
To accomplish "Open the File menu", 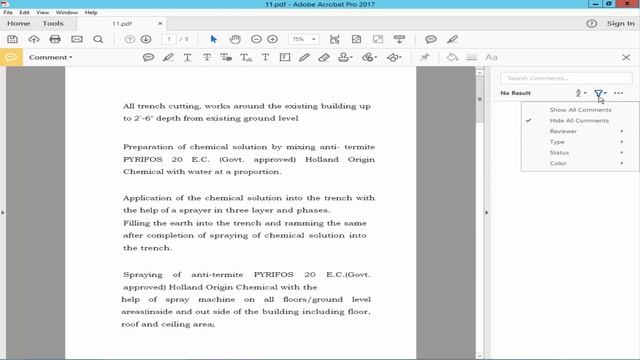I will click(8, 13).
